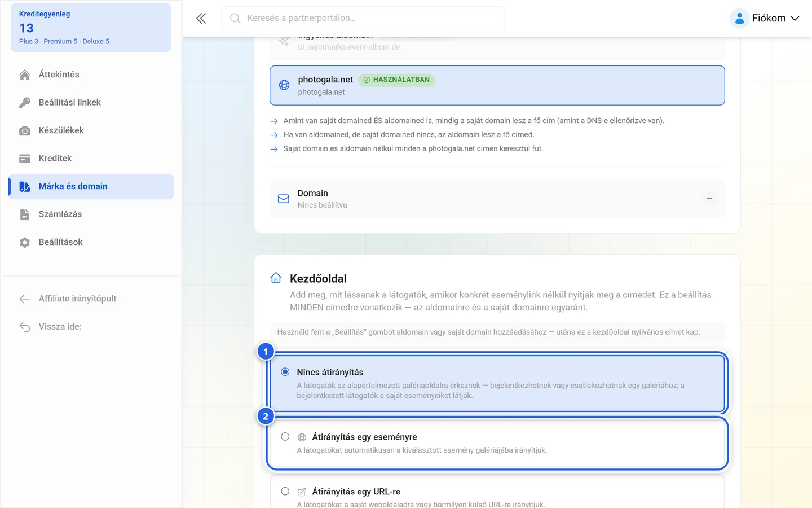Select the Átirányítás egy URL-re radio button

[285, 491]
